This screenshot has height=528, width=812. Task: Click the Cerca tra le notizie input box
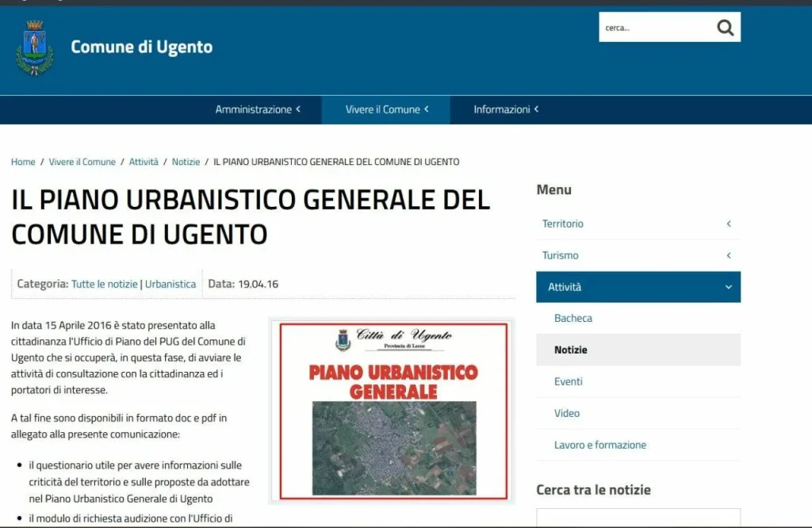[638, 518]
